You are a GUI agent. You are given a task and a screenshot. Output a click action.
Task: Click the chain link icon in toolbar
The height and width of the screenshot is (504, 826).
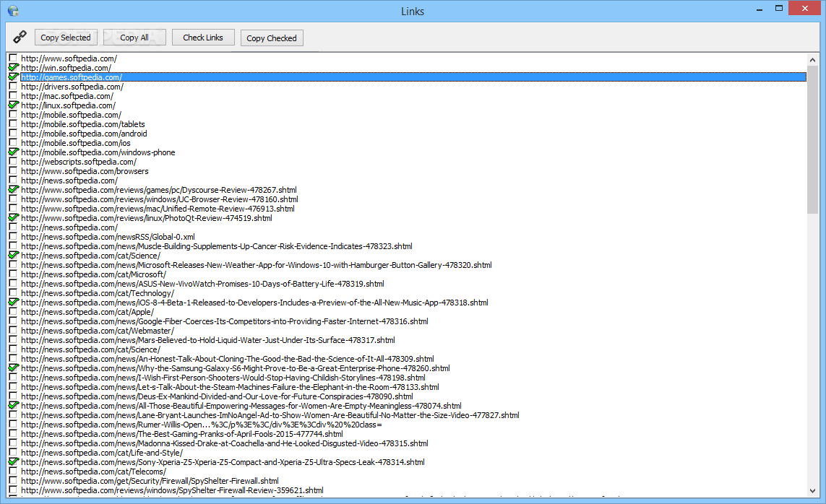coord(20,37)
